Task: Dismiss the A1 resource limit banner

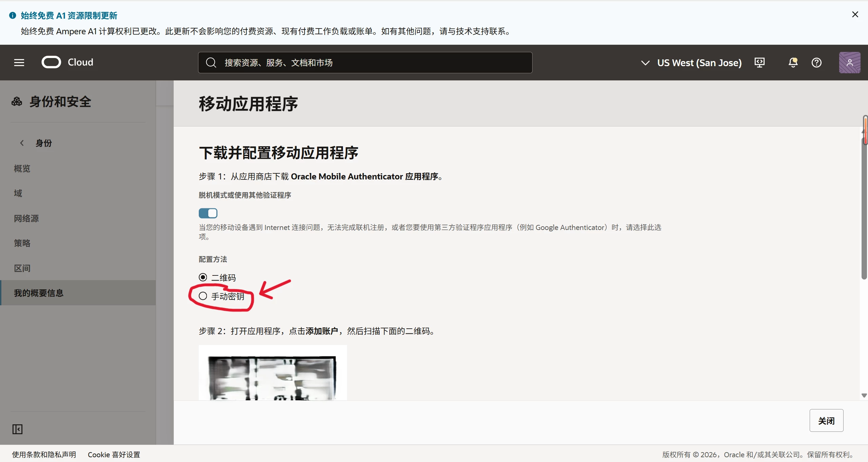Action: [855, 14]
